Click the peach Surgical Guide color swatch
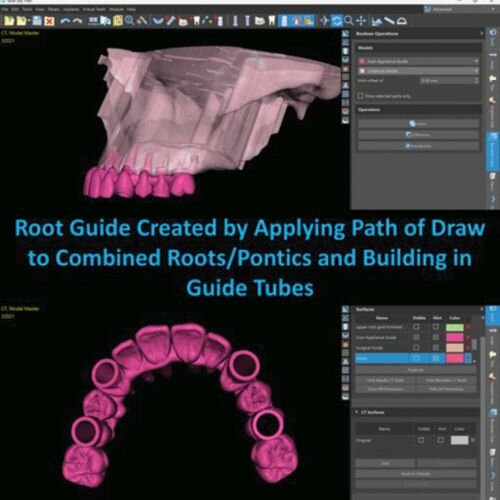The width and height of the screenshot is (500, 500). pyautogui.click(x=455, y=348)
